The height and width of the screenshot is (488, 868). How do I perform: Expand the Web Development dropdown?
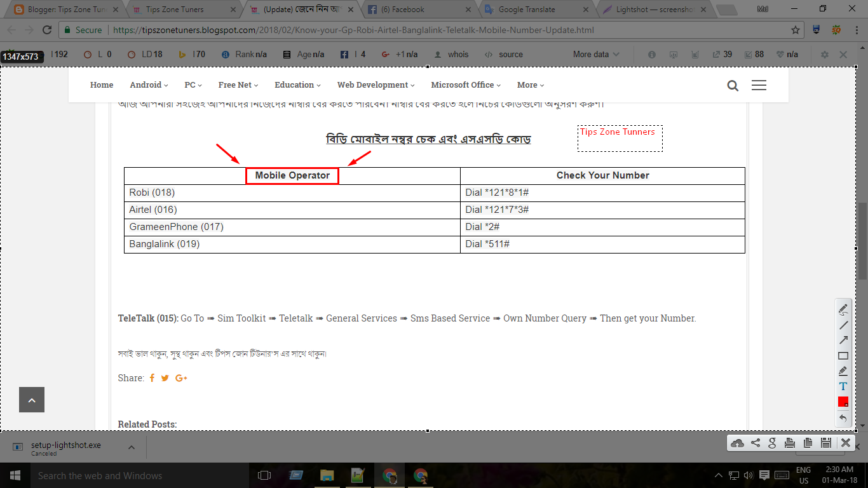point(376,85)
